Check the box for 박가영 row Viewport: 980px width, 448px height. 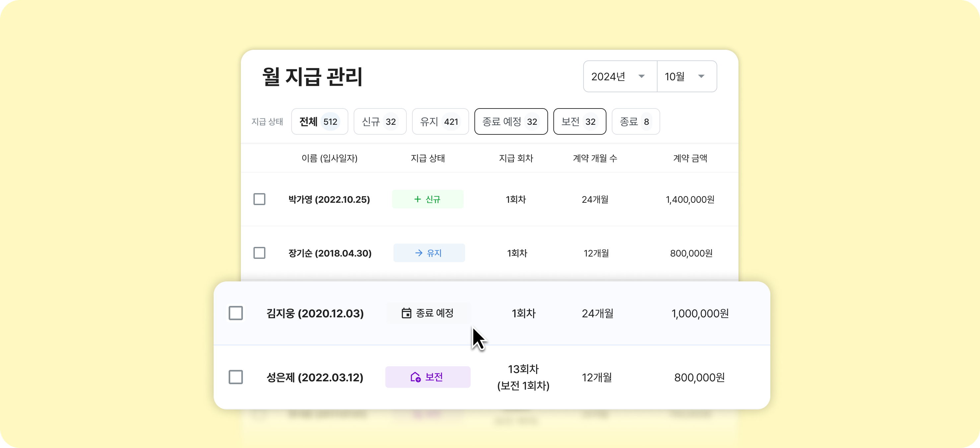click(x=259, y=199)
